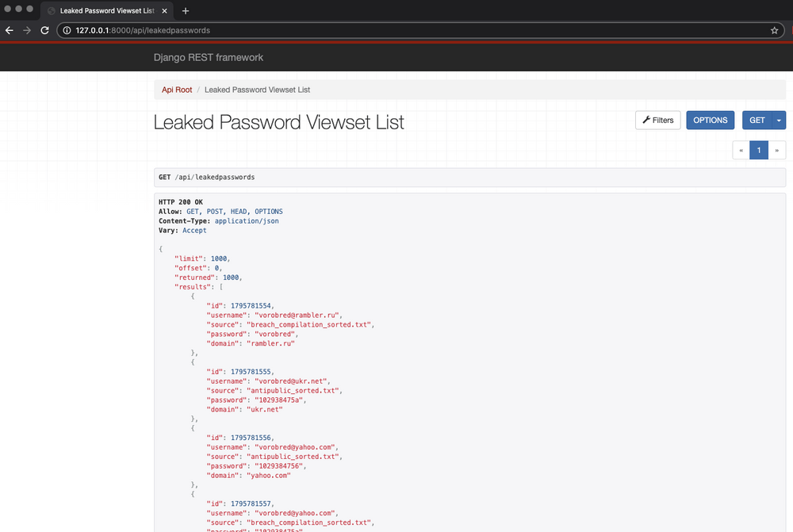This screenshot has height=532, width=793.
Task: Click the Django REST framework navbar link
Action: tap(208, 57)
